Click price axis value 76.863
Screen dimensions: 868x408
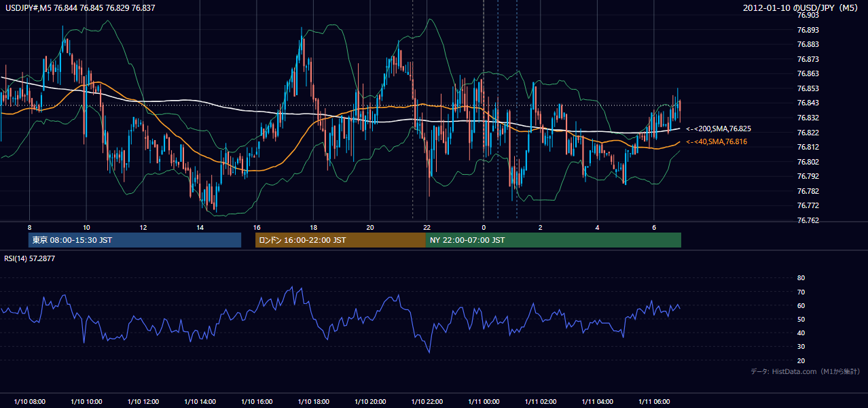808,73
